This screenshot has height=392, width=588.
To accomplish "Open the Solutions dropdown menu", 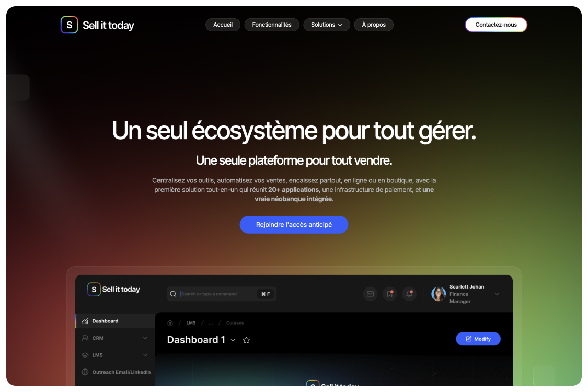I will (x=327, y=25).
